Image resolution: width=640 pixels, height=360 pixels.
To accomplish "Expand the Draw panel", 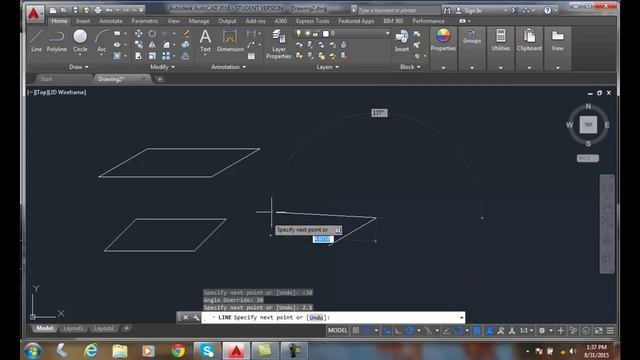I will [79, 67].
